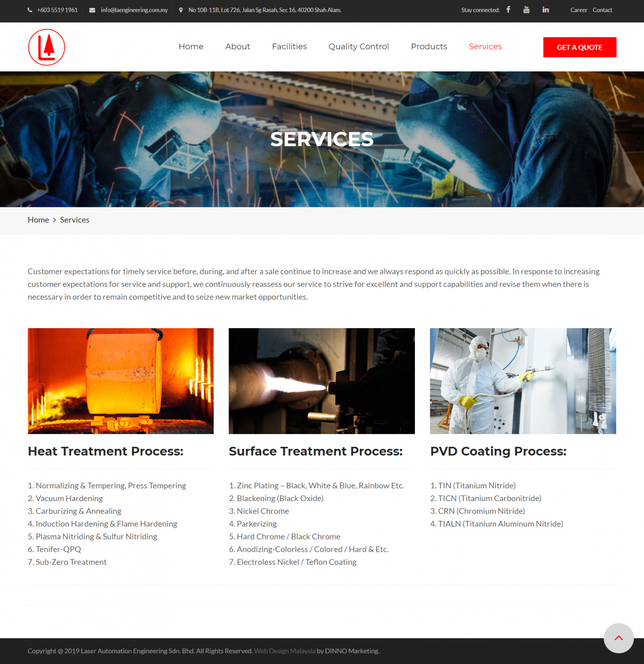Image resolution: width=644 pixels, height=664 pixels.
Task: Follow the Web Design Malaysia footer link
Action: coord(284,651)
